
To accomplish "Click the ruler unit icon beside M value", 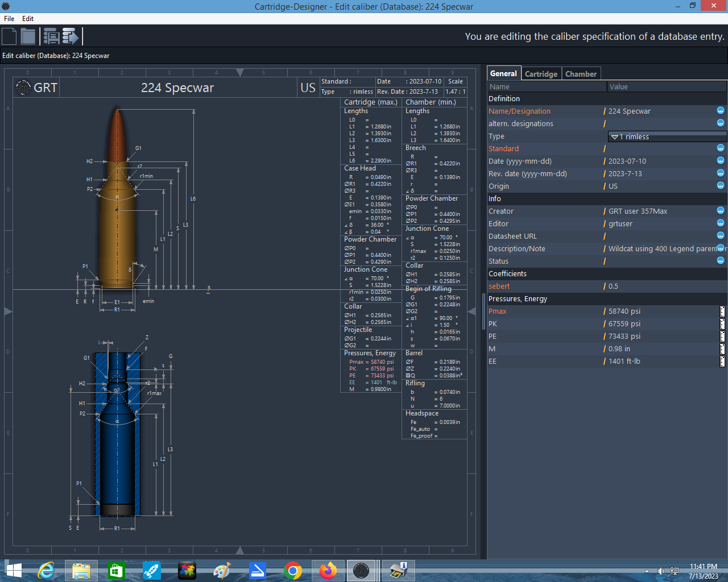I will pos(722,349).
